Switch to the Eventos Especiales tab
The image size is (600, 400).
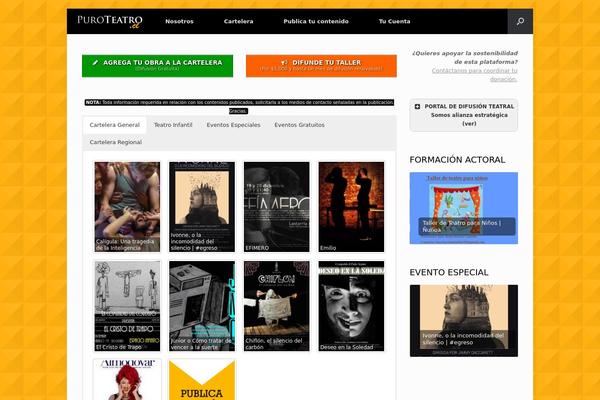(x=233, y=125)
